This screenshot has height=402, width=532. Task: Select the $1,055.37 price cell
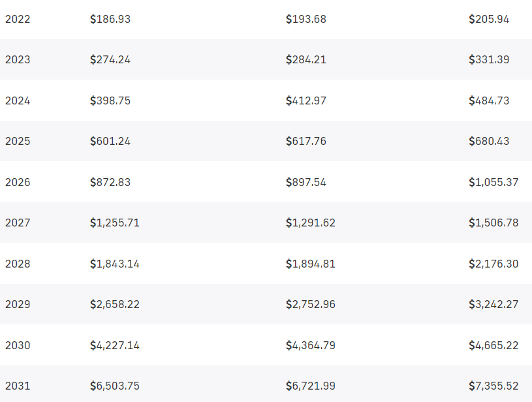[493, 182]
